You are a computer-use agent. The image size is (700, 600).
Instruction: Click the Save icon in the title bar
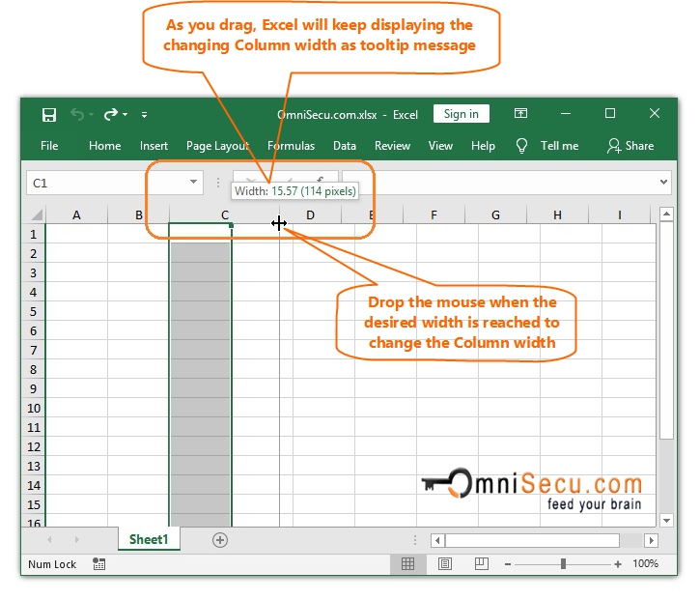tap(48, 115)
